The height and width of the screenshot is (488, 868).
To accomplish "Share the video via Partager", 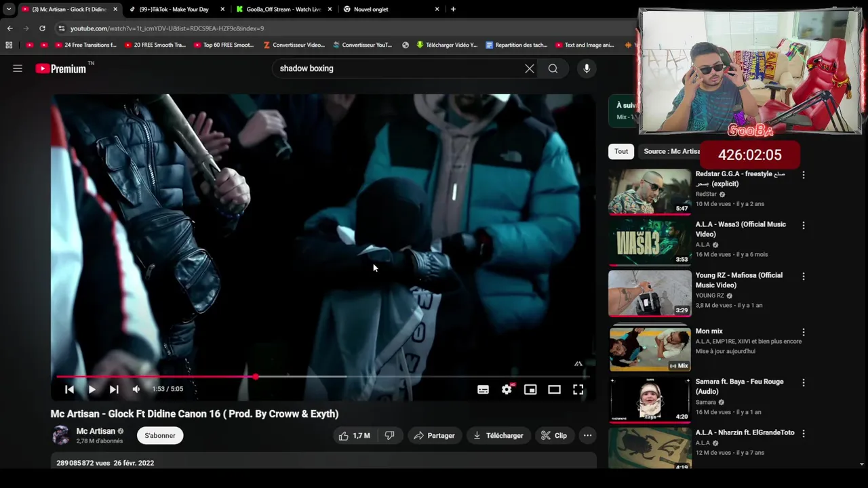I will click(434, 436).
